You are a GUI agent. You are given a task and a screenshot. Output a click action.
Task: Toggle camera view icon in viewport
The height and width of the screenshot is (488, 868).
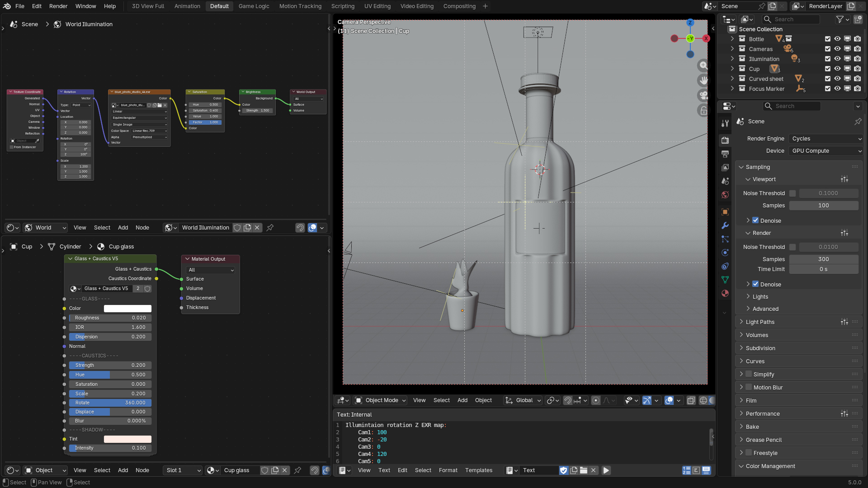pyautogui.click(x=703, y=95)
